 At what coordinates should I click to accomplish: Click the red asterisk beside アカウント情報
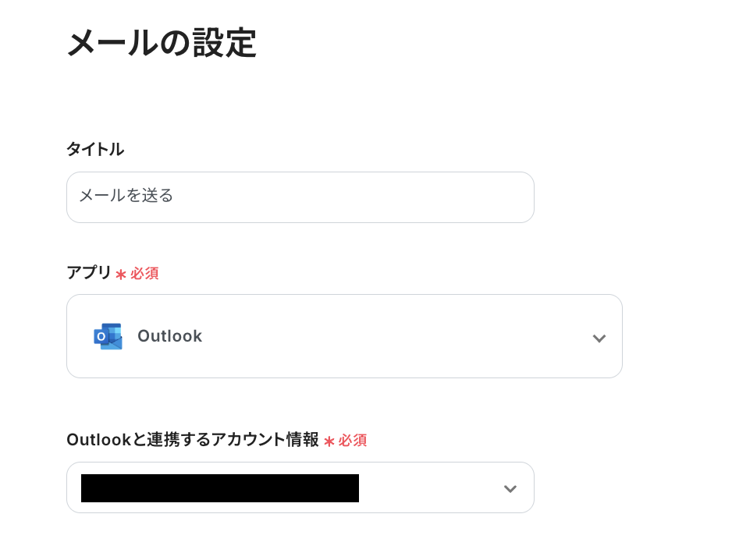tap(329, 441)
